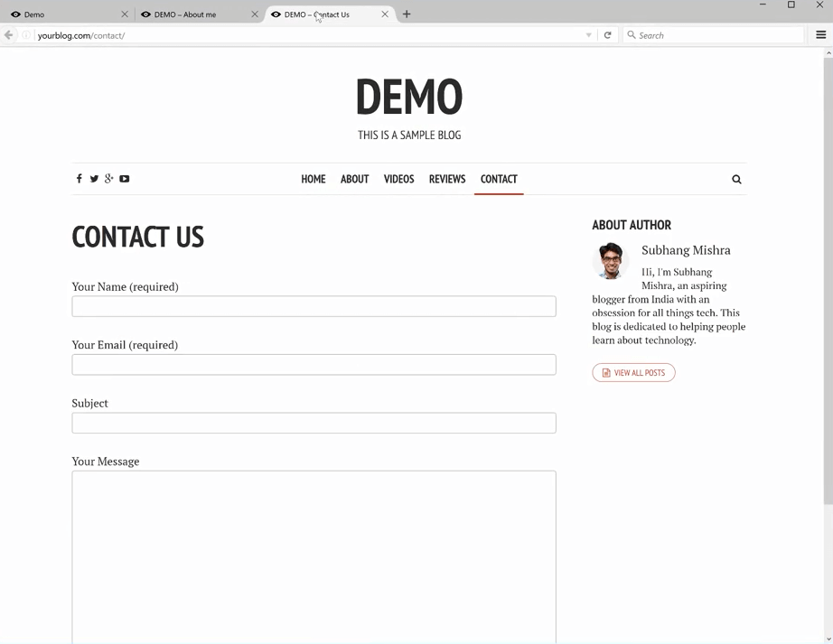Expand the address bar history dropdown
This screenshot has width=833, height=644.
tap(589, 35)
